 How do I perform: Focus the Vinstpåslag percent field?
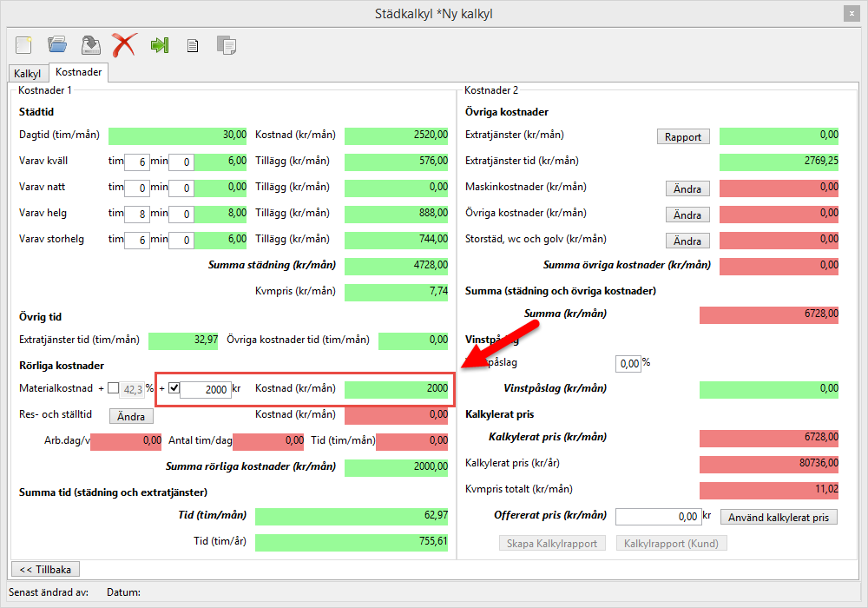(628, 362)
